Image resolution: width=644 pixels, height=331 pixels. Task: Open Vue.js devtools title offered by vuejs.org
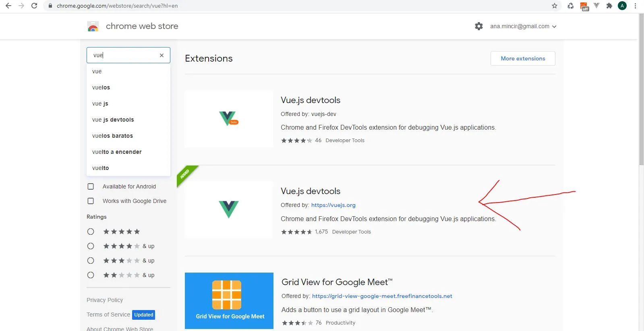[x=311, y=191]
